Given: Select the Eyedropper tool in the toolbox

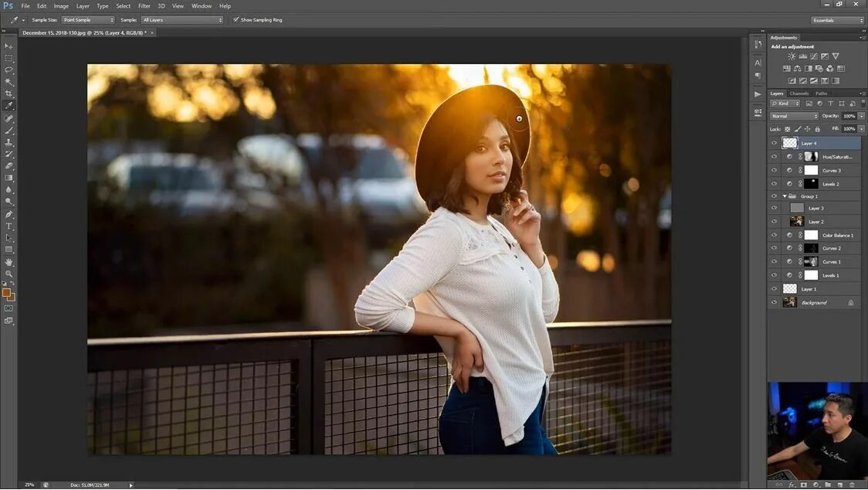Looking at the screenshot, I should click(8, 105).
